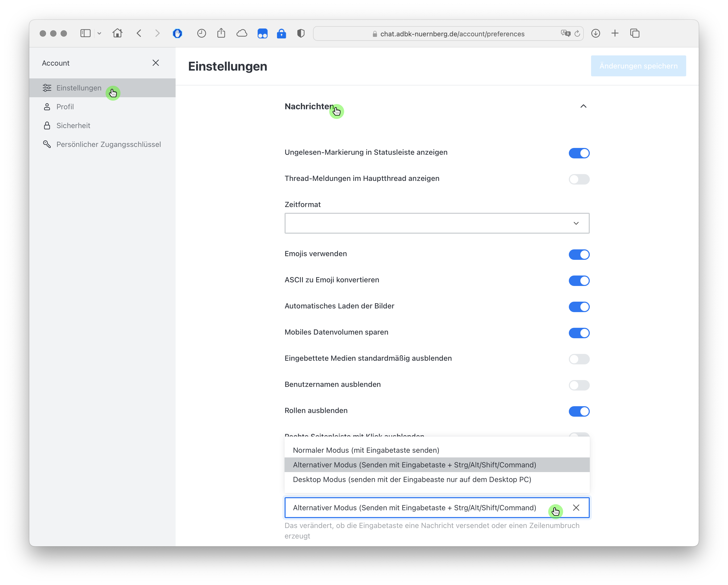Open the blue padlock password extension

click(x=281, y=33)
